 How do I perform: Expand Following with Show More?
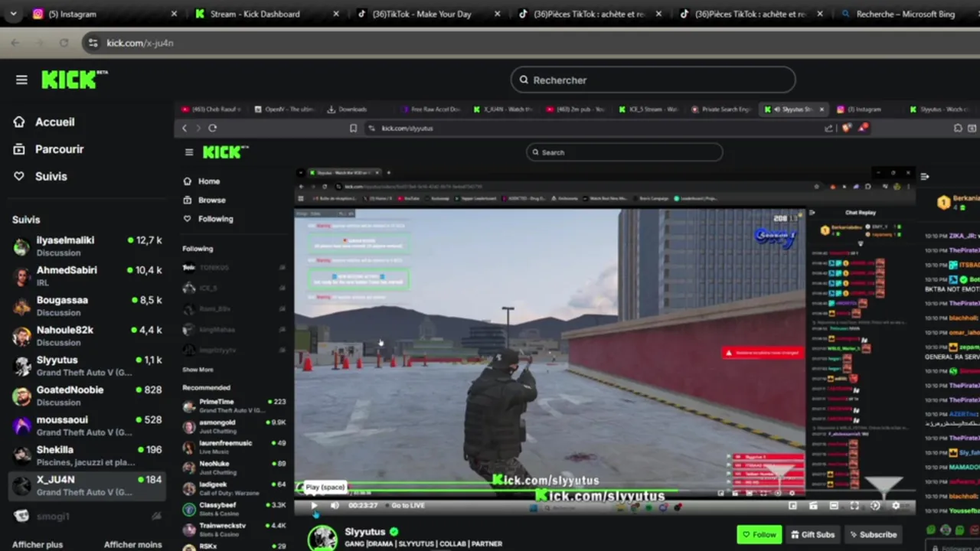tap(198, 370)
